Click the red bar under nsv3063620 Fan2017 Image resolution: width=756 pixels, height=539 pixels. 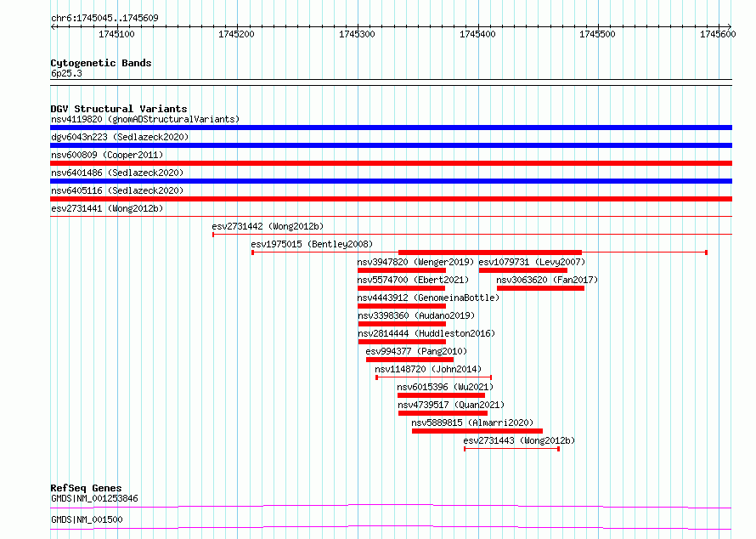pyautogui.click(x=540, y=288)
